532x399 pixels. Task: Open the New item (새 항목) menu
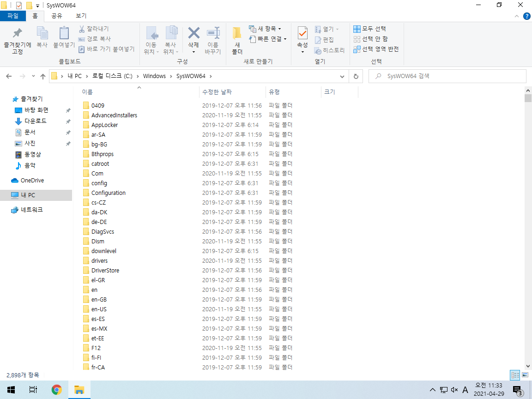(x=265, y=29)
